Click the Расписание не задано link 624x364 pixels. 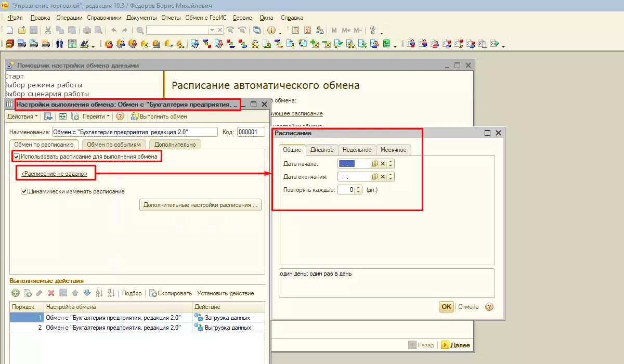coord(55,174)
